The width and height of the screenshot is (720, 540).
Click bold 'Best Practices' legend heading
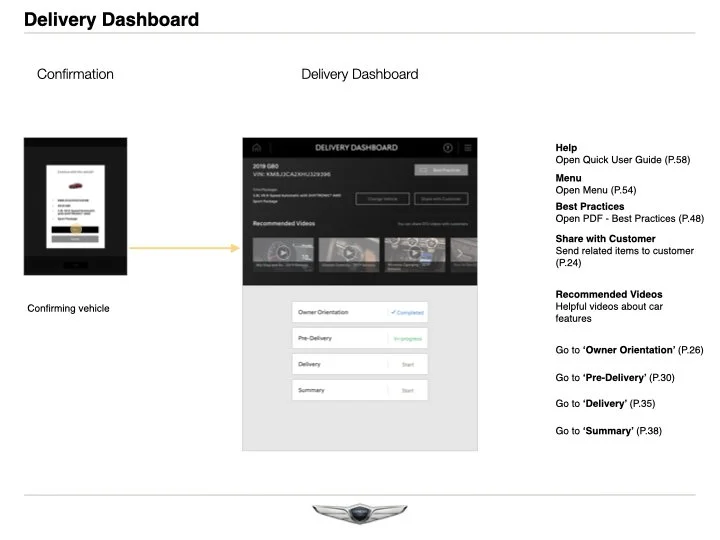point(590,207)
